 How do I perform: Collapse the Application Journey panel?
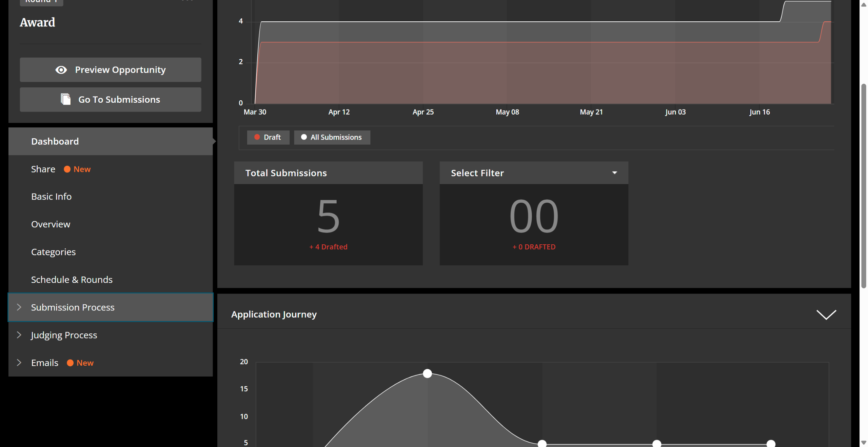pyautogui.click(x=826, y=314)
